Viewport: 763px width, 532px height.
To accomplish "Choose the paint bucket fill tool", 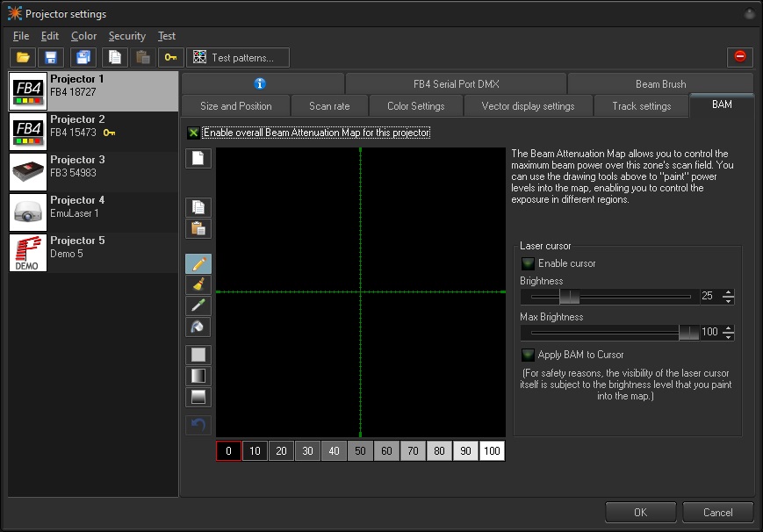I will pos(198,327).
